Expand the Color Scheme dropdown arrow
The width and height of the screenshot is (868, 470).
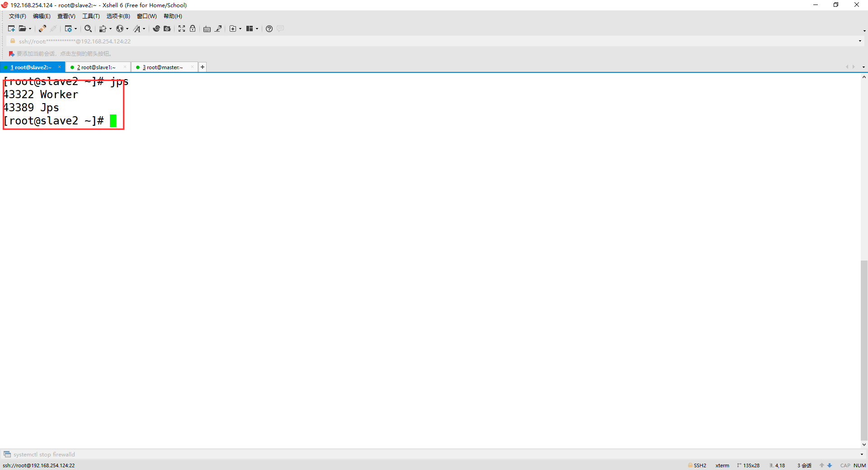110,28
